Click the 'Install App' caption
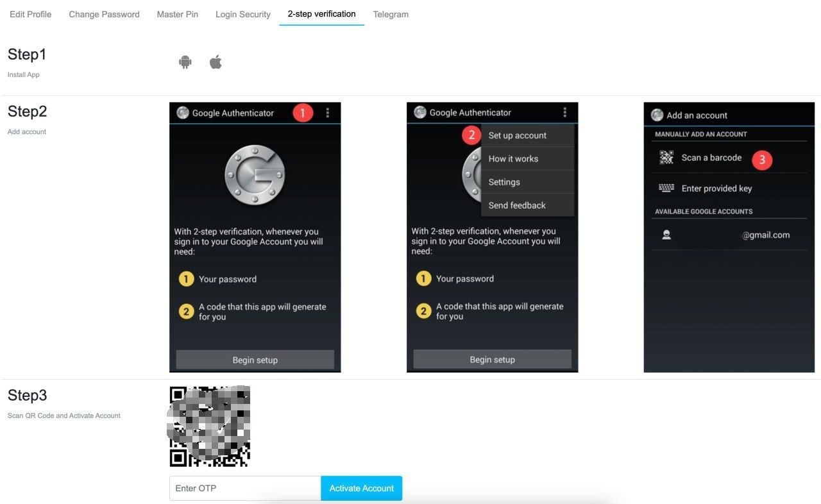The width and height of the screenshot is (821, 504). click(x=24, y=75)
